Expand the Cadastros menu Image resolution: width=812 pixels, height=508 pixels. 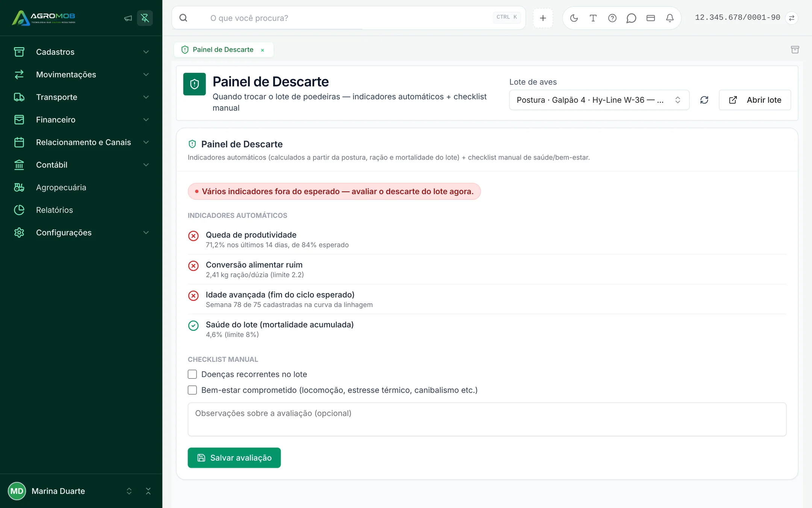tap(81, 52)
